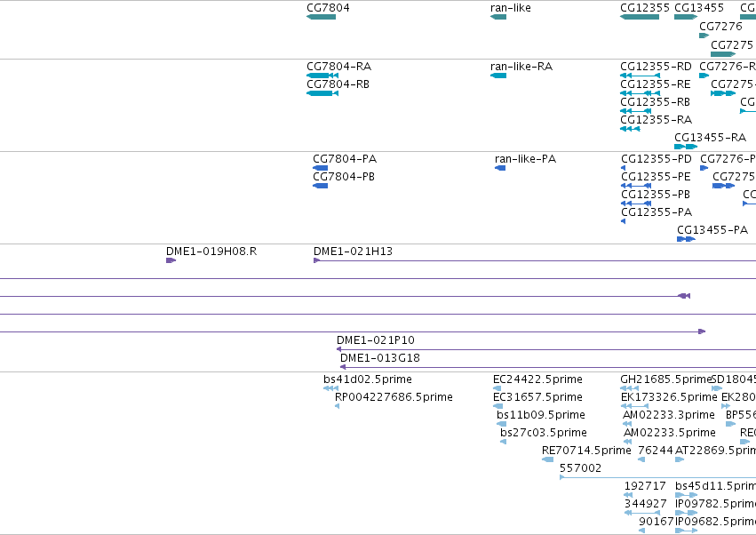Select EST RE70714.5prime

(x=586, y=451)
